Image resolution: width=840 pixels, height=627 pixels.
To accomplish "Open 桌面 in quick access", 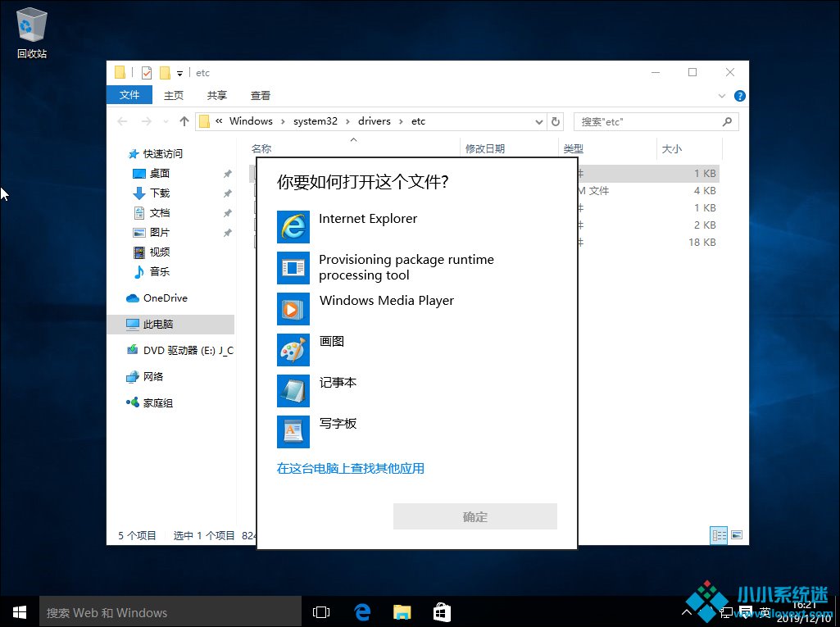I will 160,173.
